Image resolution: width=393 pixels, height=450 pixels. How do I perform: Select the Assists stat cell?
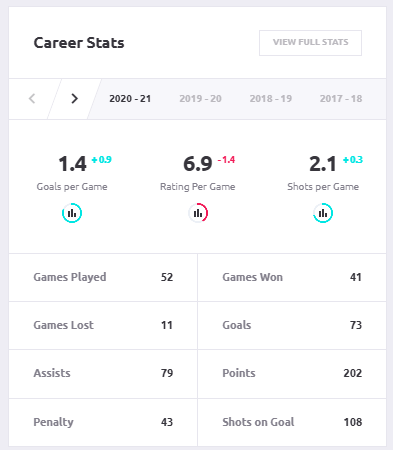point(103,373)
